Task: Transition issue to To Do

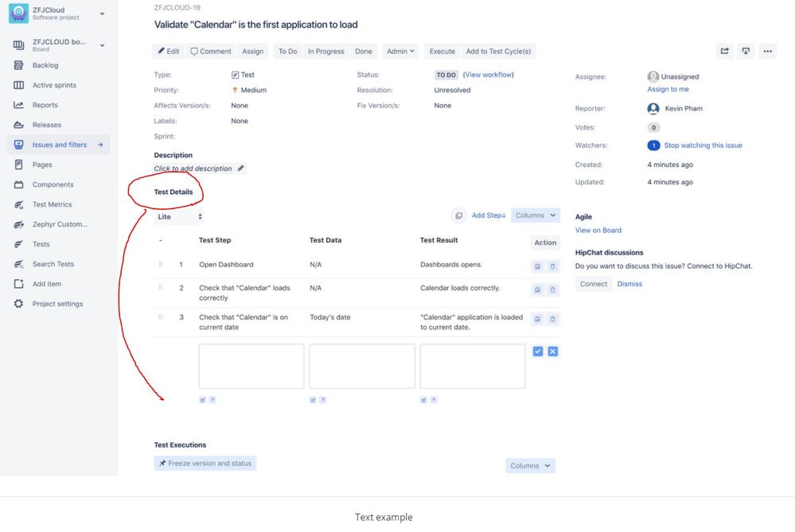Action: point(287,51)
